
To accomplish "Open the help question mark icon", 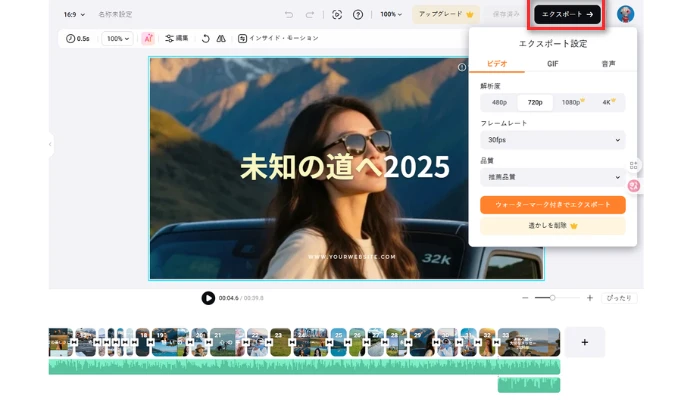I will pyautogui.click(x=358, y=15).
